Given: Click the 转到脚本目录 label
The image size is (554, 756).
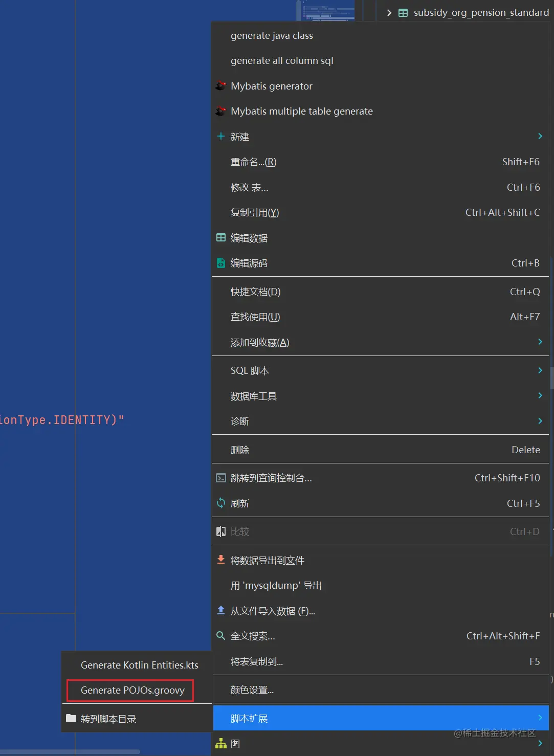Looking at the screenshot, I should coord(108,719).
